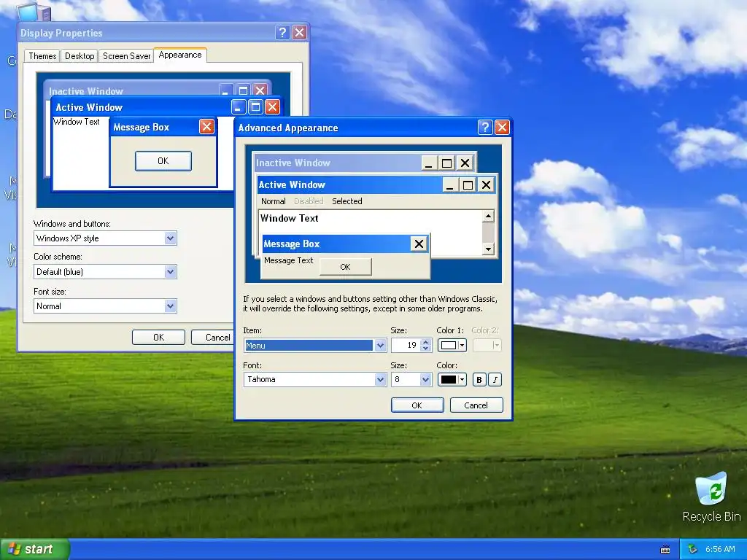The image size is (747, 560).
Task: Click the Normal menu item in preview
Action: tap(274, 201)
